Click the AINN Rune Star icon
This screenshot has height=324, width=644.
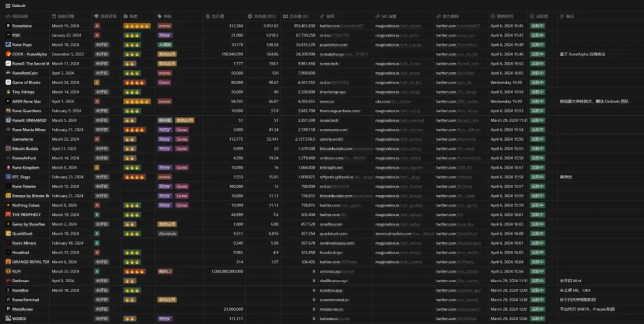[x=8, y=101]
